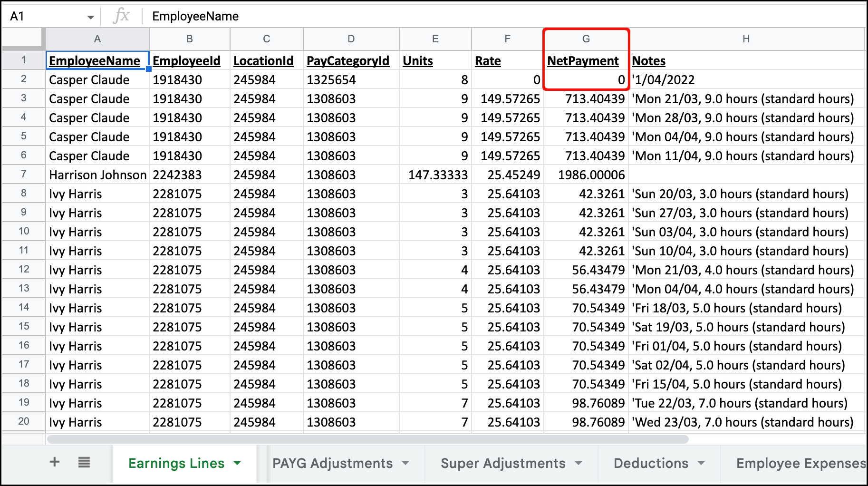
Task: Switch to the Deductions sheet tab
Action: click(650, 463)
